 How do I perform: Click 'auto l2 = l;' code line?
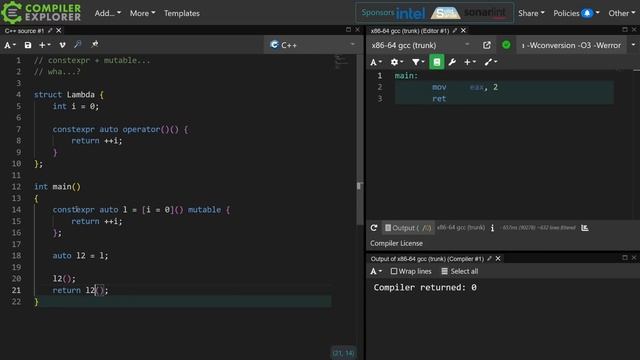point(80,256)
